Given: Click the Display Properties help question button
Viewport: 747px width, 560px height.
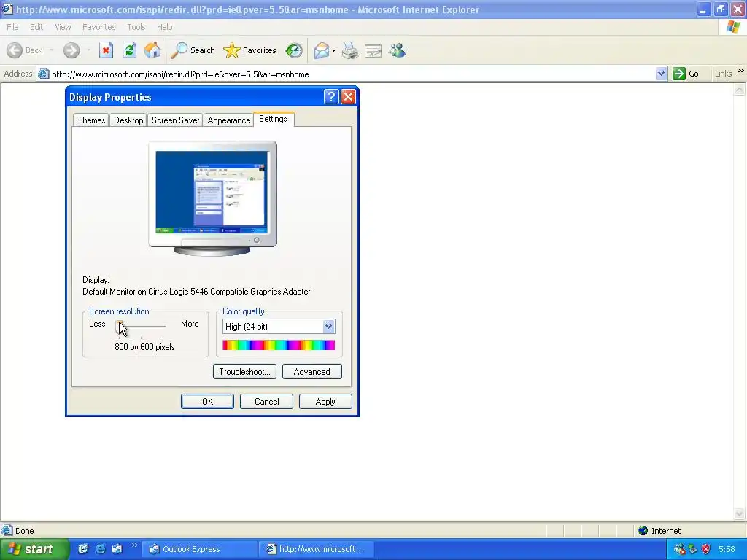Looking at the screenshot, I should click(x=331, y=97).
